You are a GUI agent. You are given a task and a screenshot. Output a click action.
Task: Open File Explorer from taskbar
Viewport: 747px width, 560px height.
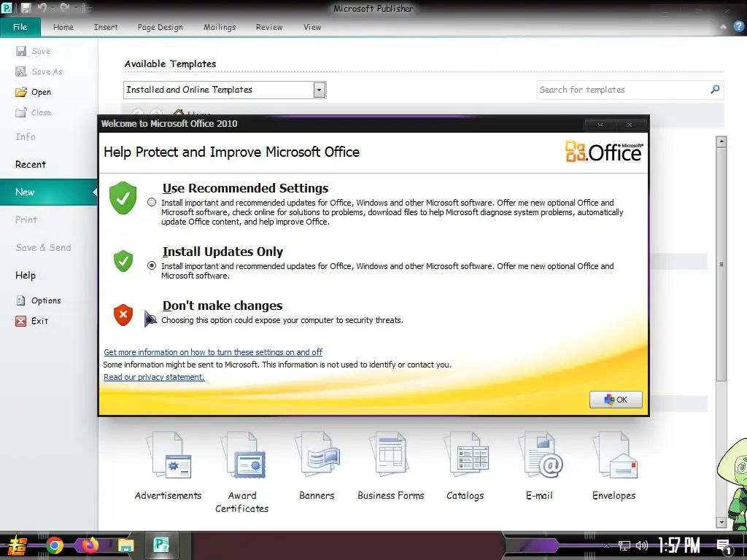coord(125,545)
